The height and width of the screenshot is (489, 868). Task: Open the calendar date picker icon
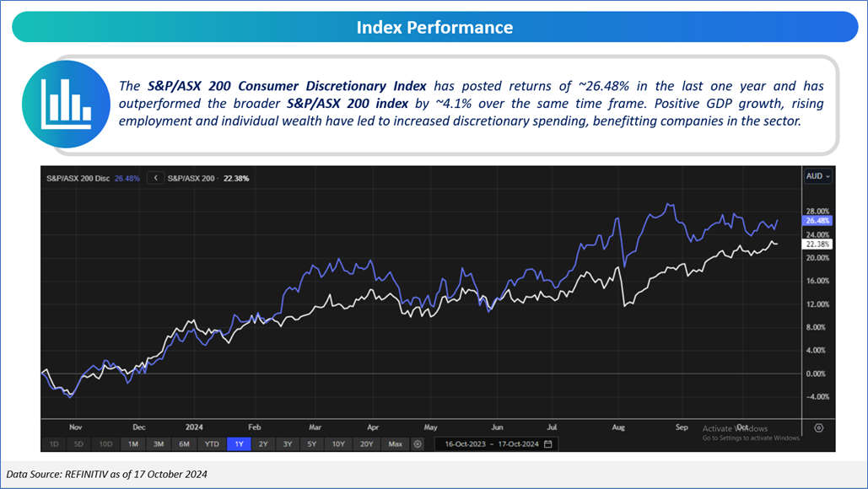click(548, 444)
